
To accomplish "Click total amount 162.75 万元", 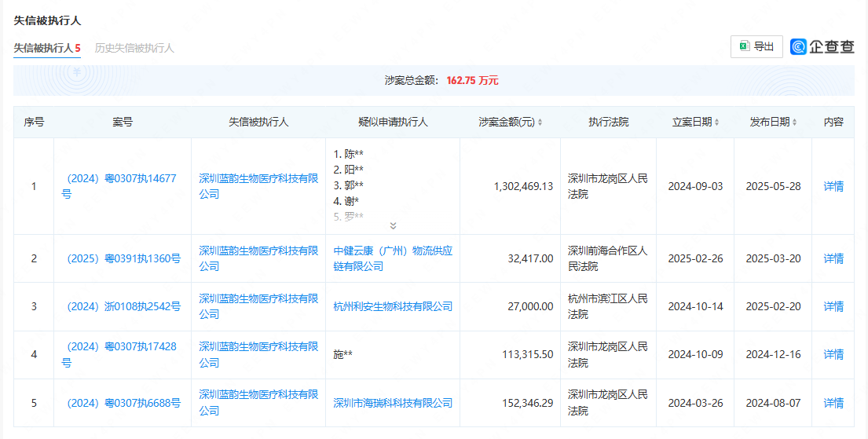I will tap(472, 81).
